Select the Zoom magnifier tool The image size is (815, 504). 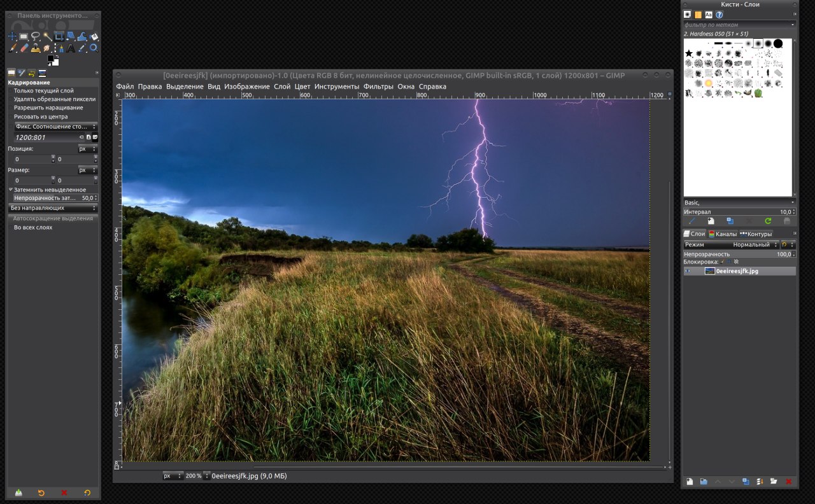(94, 48)
